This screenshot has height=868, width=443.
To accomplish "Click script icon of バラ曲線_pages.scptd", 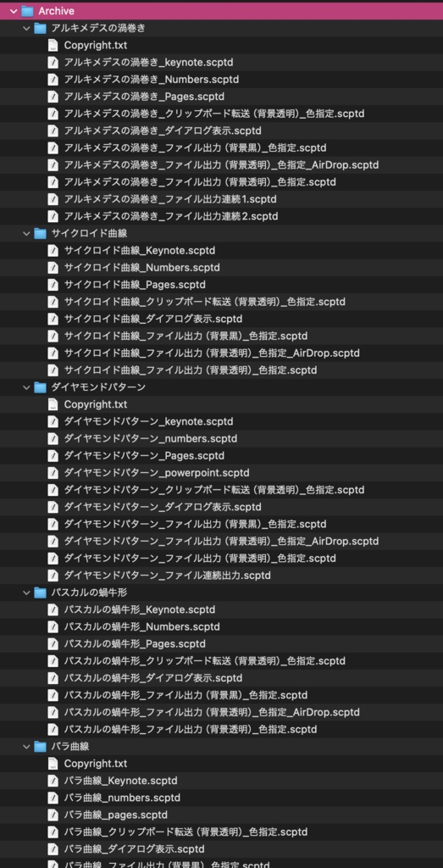I will [53, 815].
